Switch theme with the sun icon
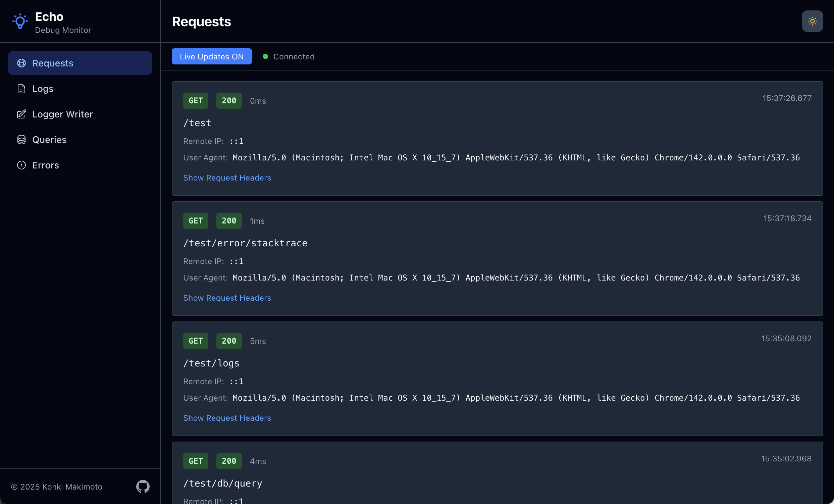834x504 pixels. (x=812, y=21)
